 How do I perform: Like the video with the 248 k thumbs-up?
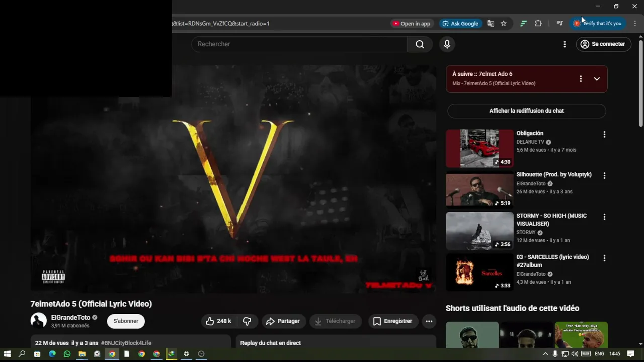pos(219,321)
